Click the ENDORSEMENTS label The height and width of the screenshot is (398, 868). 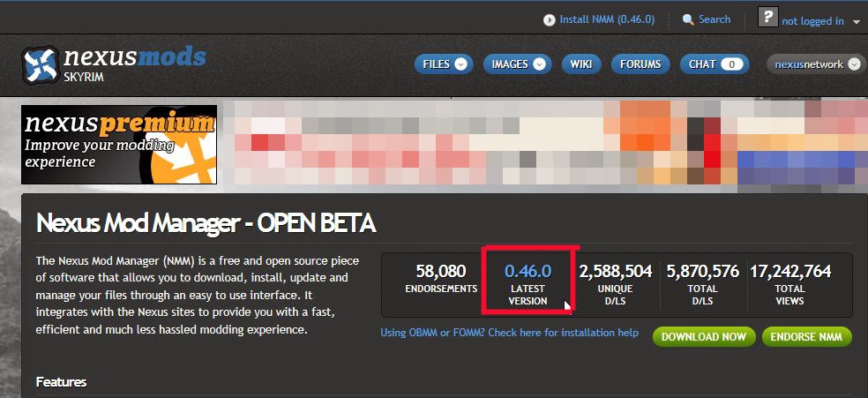[441, 289]
